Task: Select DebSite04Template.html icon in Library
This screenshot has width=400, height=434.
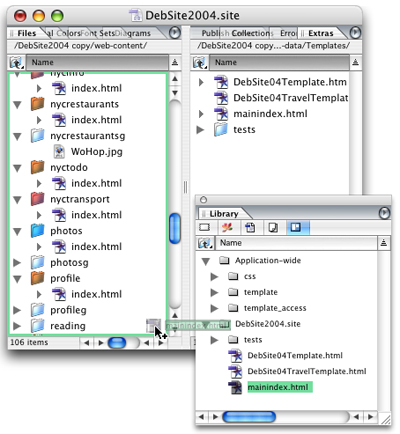Action: click(235, 356)
